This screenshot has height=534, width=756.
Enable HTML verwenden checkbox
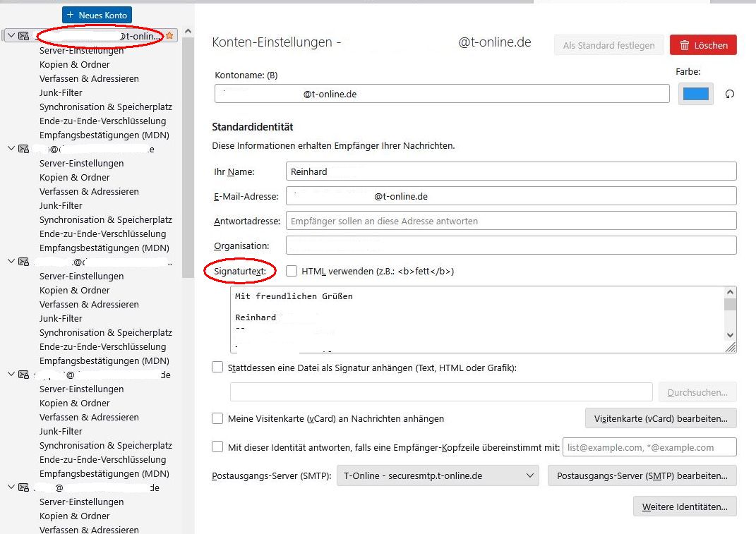click(292, 271)
